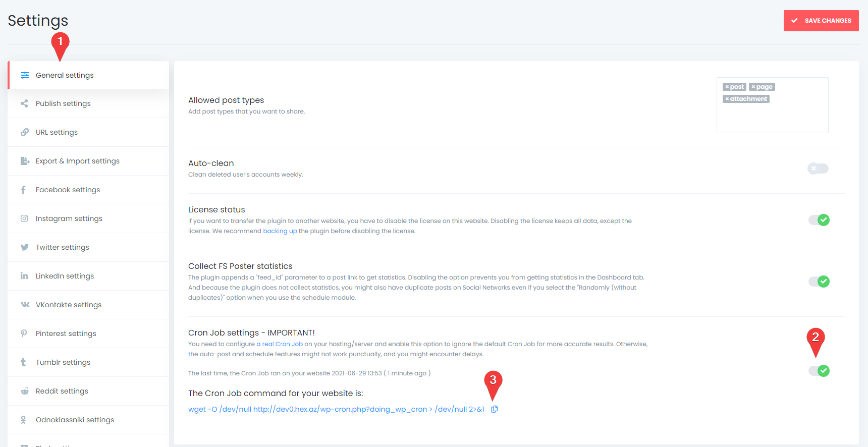Open the 'a real Cron Job' link
868x447 pixels.
[x=280, y=344]
